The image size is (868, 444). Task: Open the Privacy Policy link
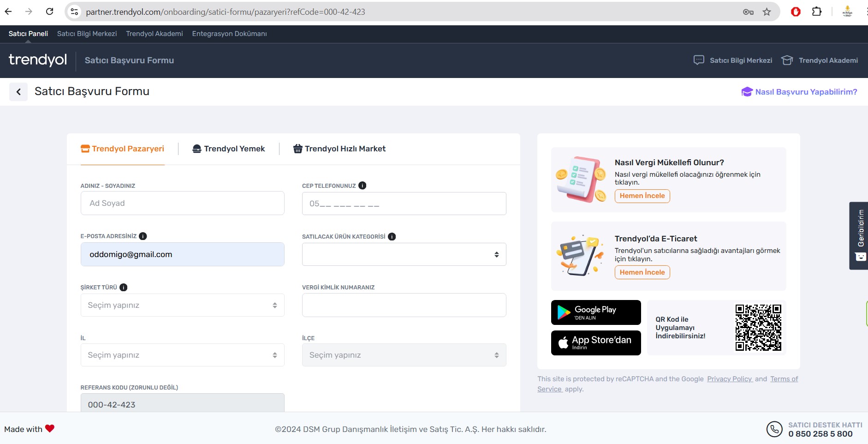click(730, 379)
